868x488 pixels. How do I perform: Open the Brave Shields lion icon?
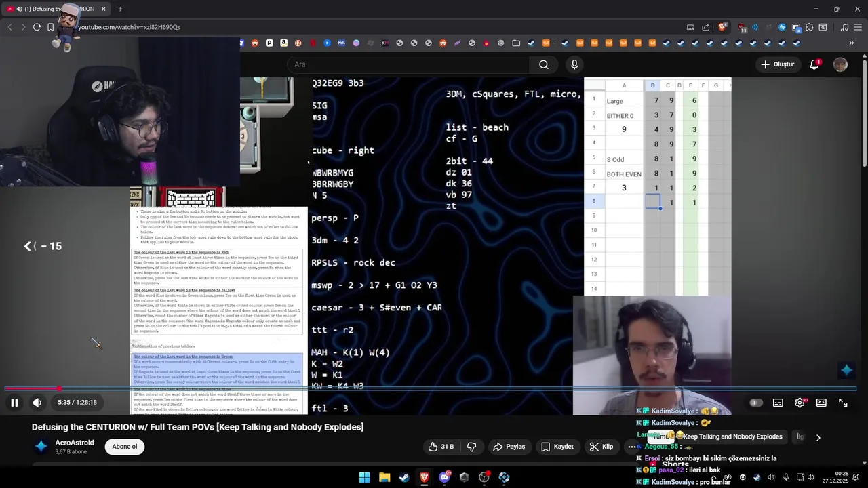[x=723, y=27]
